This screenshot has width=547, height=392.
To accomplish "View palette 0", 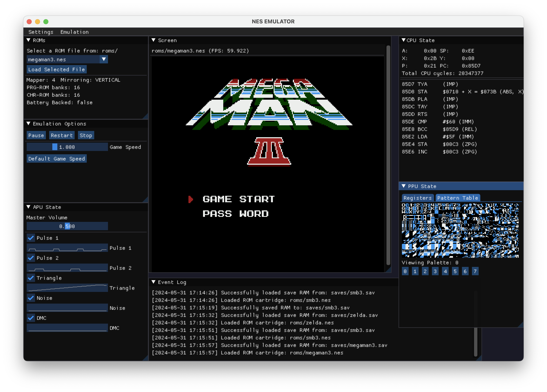I will tap(405, 271).
